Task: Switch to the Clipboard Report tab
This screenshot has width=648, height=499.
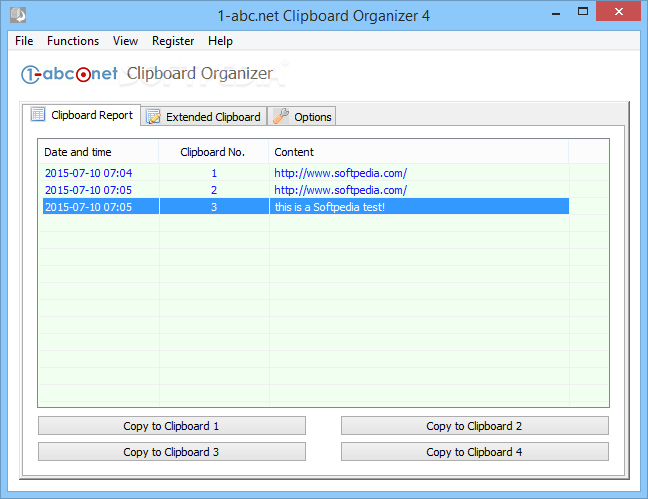Action: (x=81, y=115)
